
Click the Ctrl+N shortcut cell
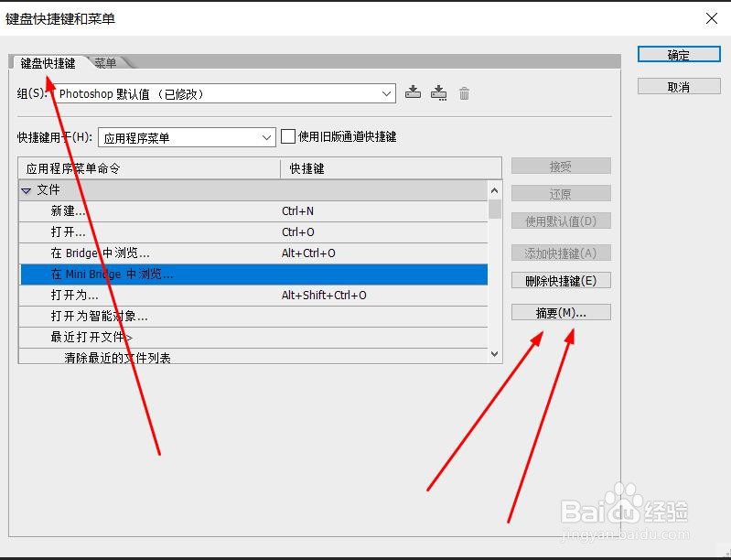point(297,211)
